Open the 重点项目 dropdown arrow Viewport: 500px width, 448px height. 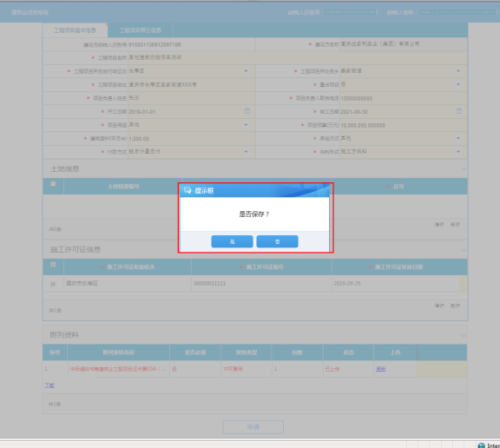pyautogui.click(x=458, y=84)
